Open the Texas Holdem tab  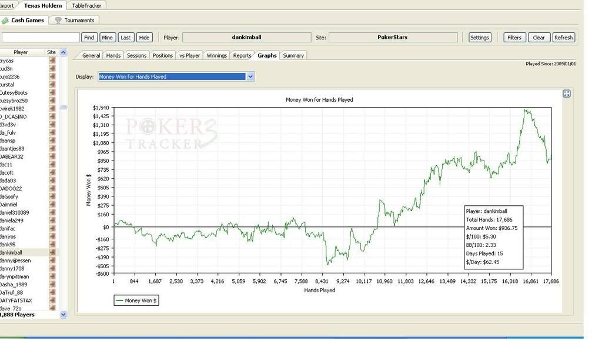(x=42, y=5)
